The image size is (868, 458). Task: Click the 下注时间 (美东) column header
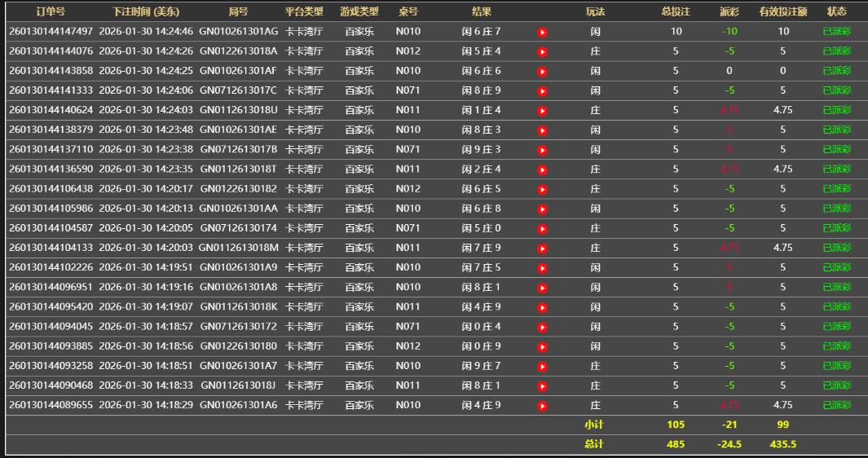click(146, 11)
